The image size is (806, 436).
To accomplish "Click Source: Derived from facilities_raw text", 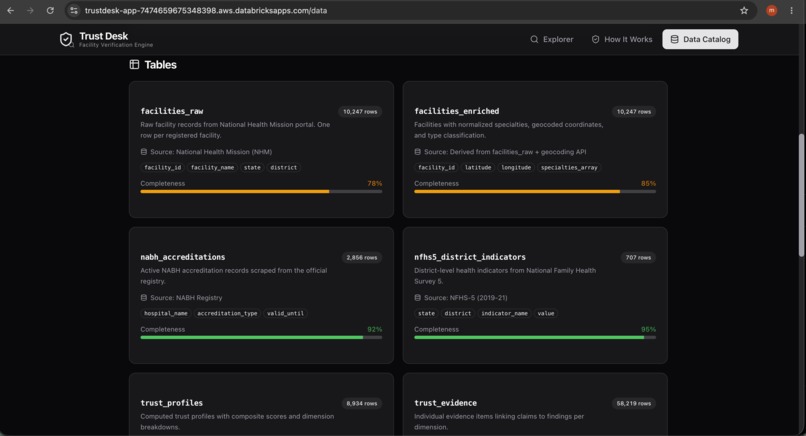I will [505, 152].
